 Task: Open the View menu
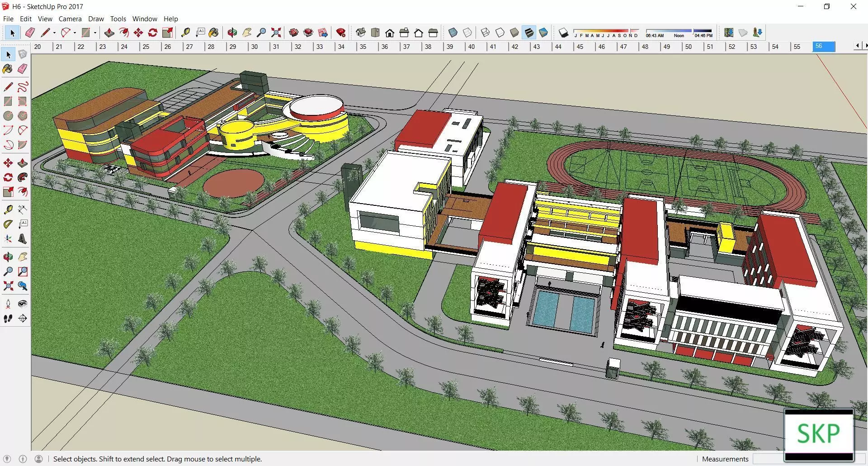[45, 19]
